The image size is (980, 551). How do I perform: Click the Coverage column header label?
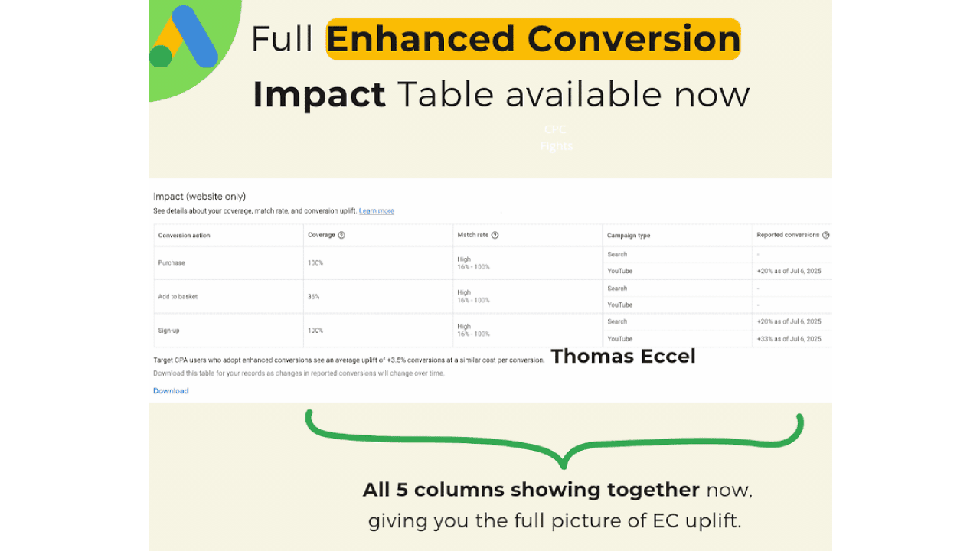[321, 235]
